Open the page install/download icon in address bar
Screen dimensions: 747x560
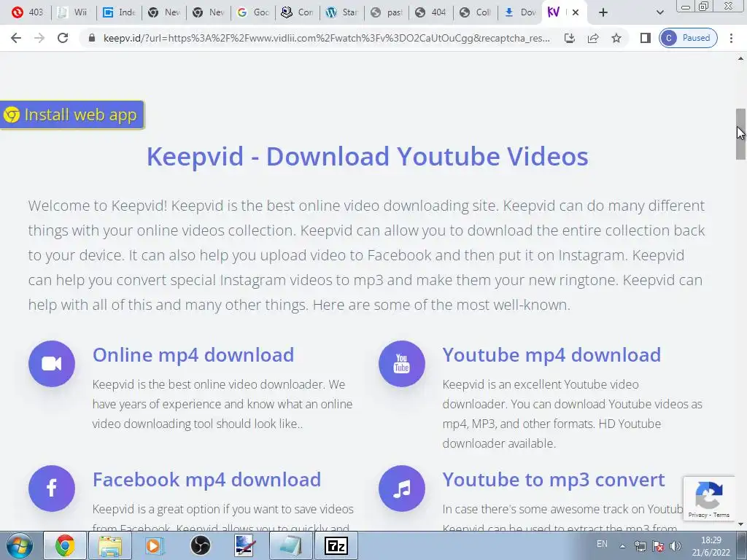[x=569, y=38]
